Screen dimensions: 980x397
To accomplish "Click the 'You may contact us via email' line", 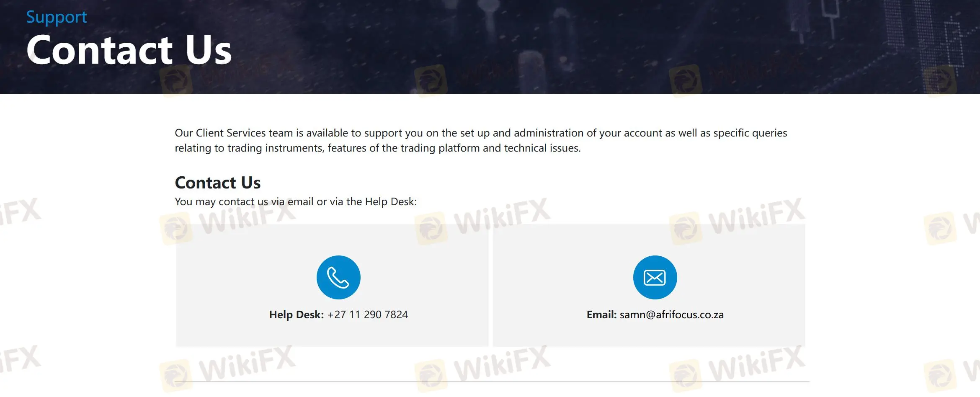I will [296, 201].
